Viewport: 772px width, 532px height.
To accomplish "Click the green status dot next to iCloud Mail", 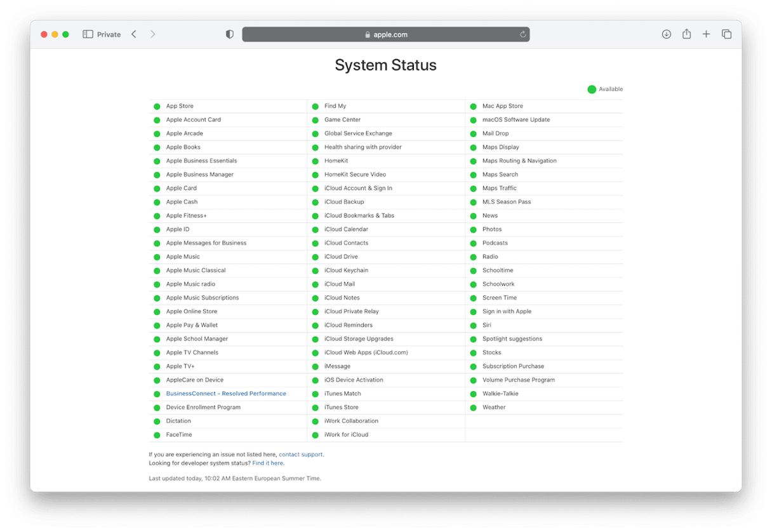I will [x=316, y=284].
